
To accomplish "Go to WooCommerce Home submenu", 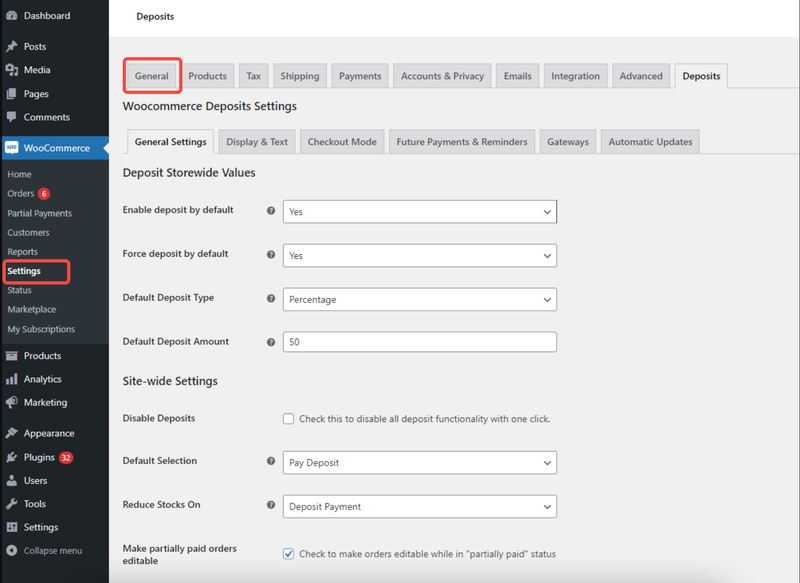I will click(19, 174).
